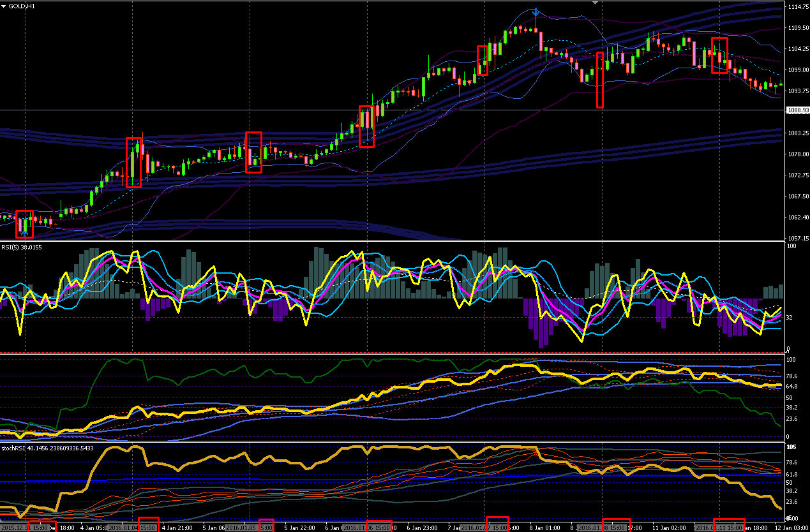Click the 23.6 level in third panel scale
Image resolution: width=810 pixels, height=532 pixels.
[791, 419]
